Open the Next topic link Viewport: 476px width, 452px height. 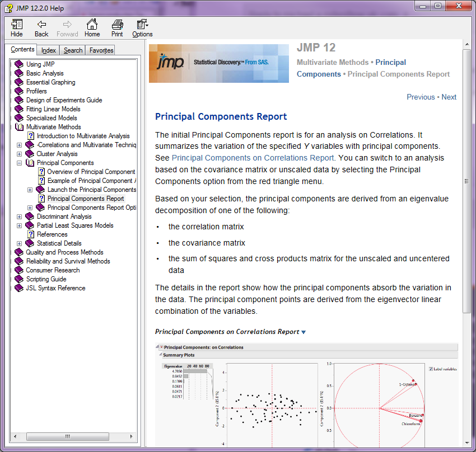coord(449,97)
